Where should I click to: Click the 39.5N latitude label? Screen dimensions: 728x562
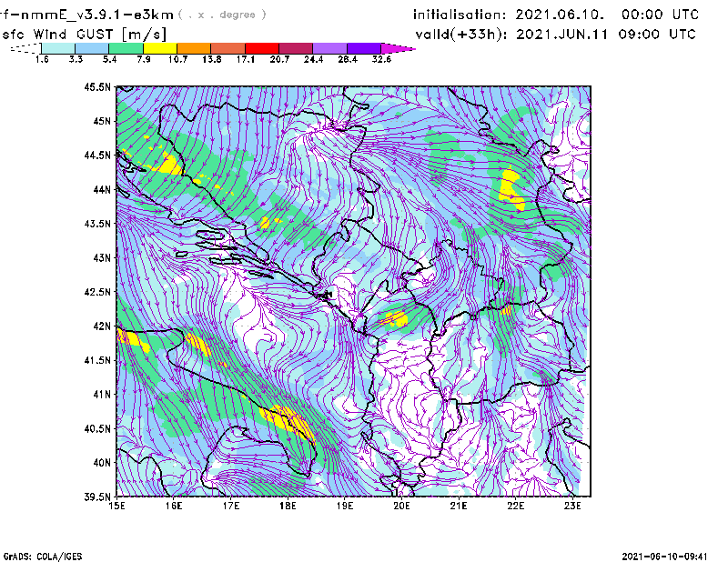[97, 497]
